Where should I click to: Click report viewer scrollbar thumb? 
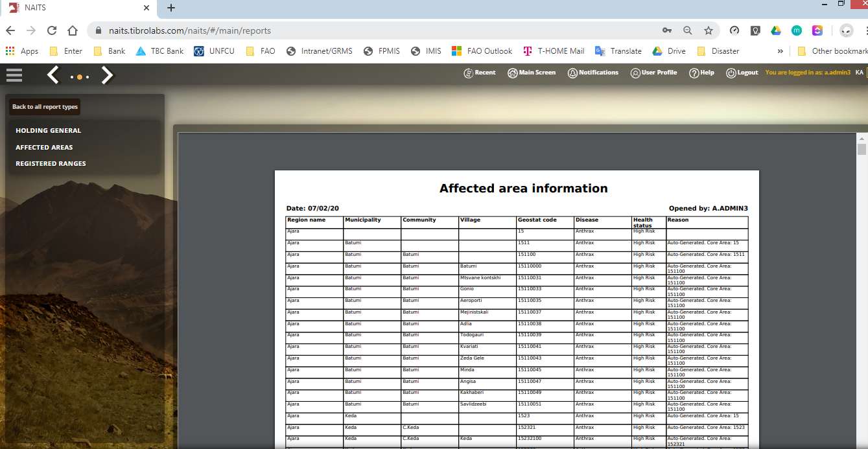[x=862, y=150]
